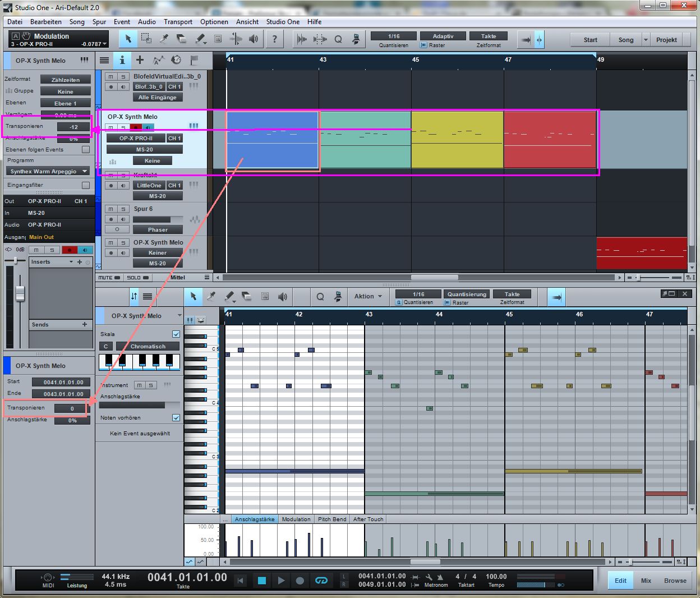The width and height of the screenshot is (700, 598).
Task: Open the Zeitformat Zählzeiten dropdown
Action: coord(66,80)
